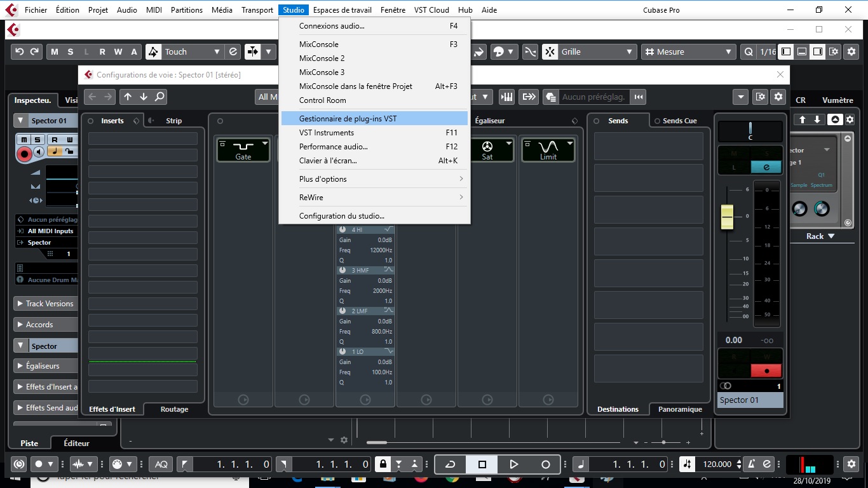
Task: Click the tempo value field showing 120.000
Action: tap(718, 464)
